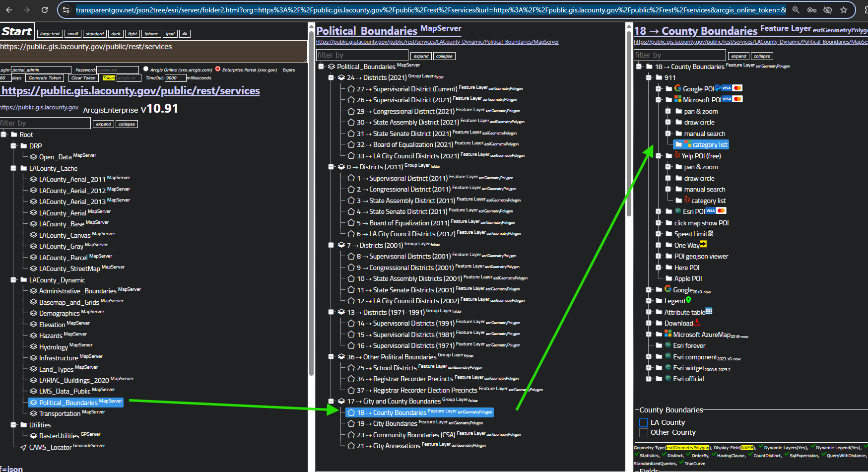Choose the large text display option

tap(50, 34)
